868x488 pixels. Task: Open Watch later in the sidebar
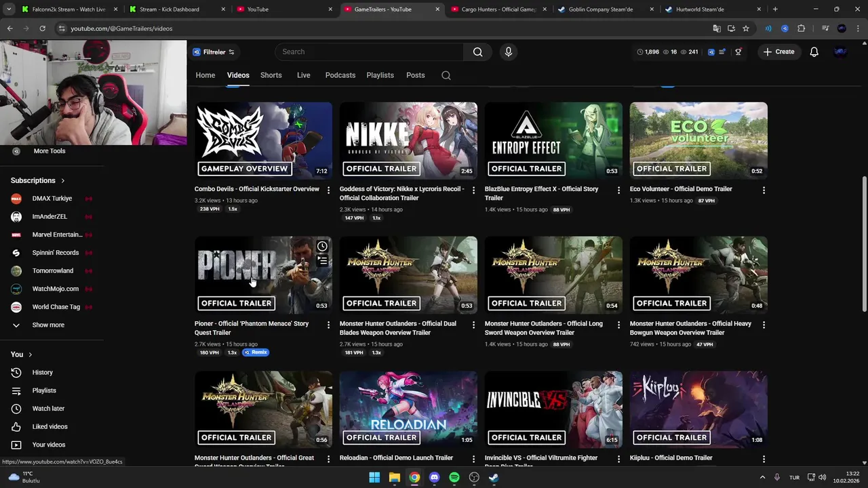(x=48, y=409)
